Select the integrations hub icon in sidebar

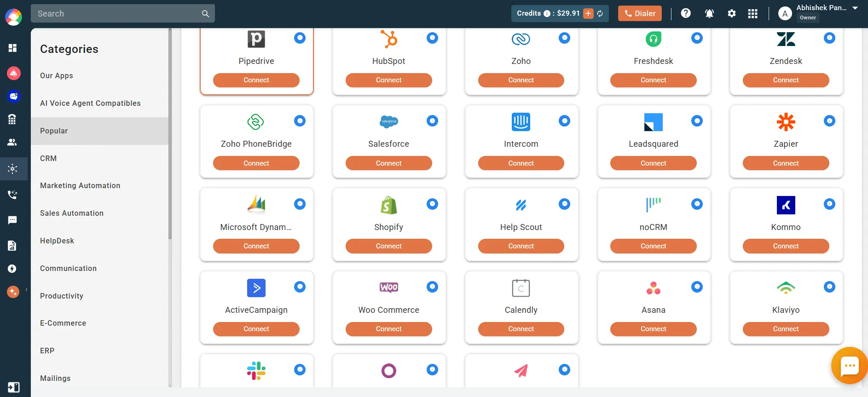coord(13,169)
